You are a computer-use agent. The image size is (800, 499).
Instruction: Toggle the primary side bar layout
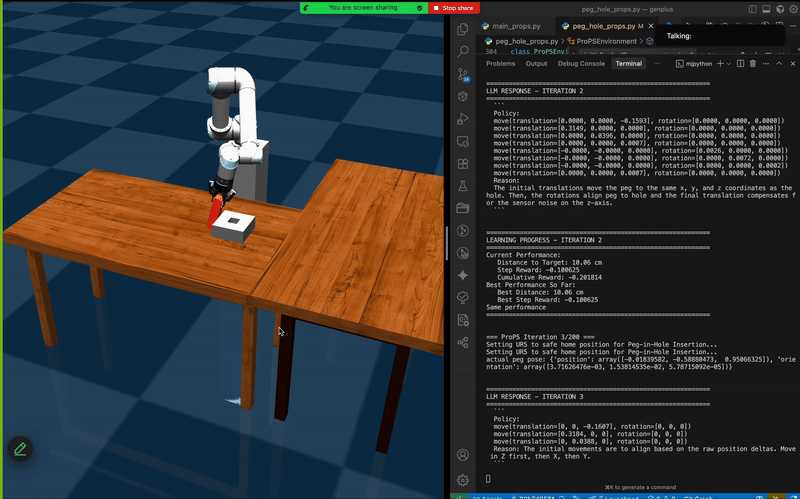point(753,9)
